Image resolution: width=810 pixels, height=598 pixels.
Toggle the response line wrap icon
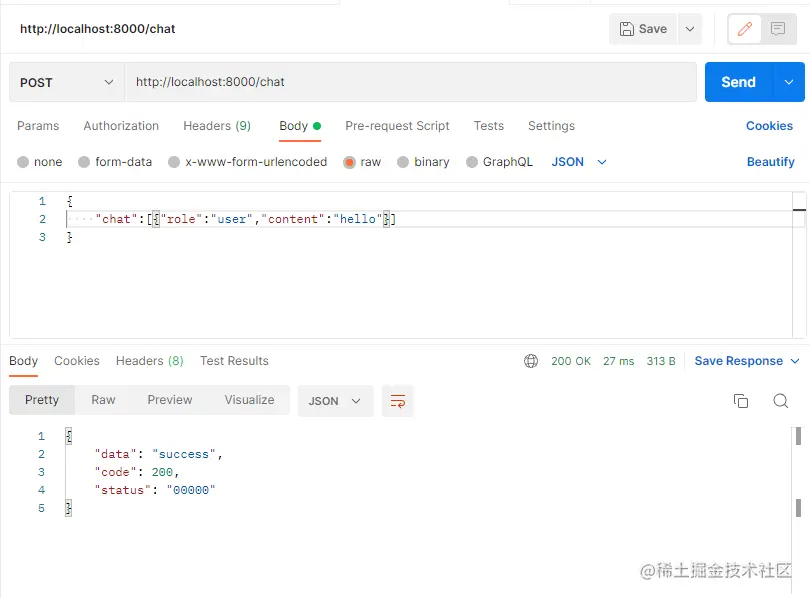(x=398, y=401)
